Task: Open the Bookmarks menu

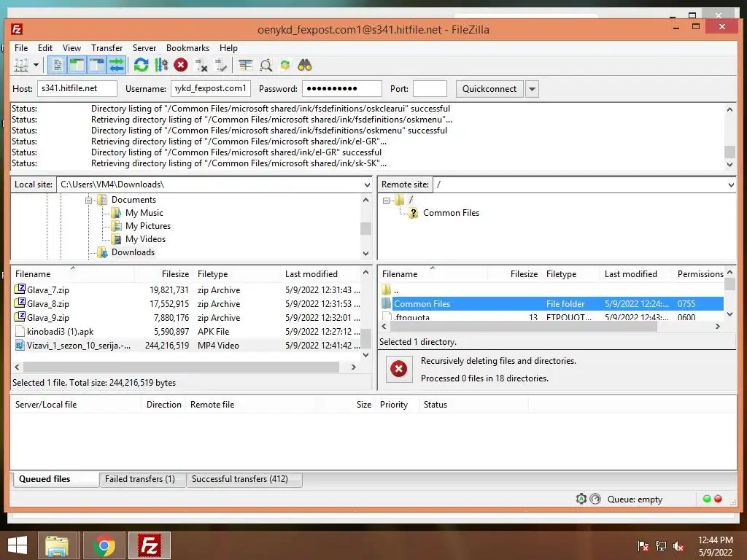Action: coord(187,48)
